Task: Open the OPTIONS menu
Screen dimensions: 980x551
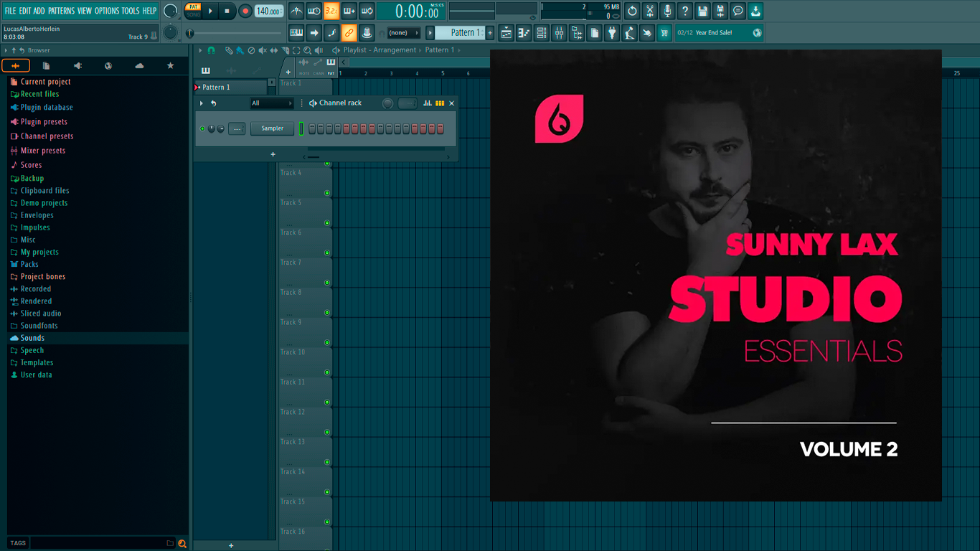Action: [107, 11]
